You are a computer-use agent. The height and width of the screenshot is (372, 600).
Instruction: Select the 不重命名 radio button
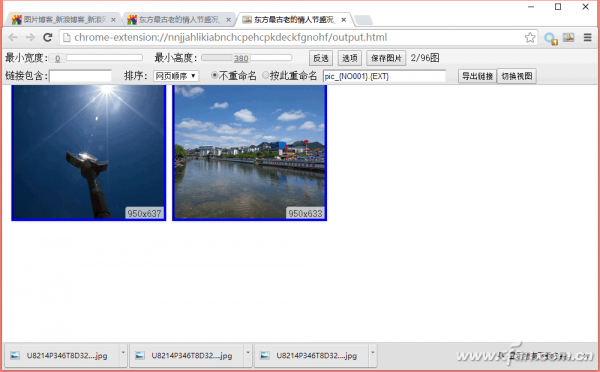point(214,75)
